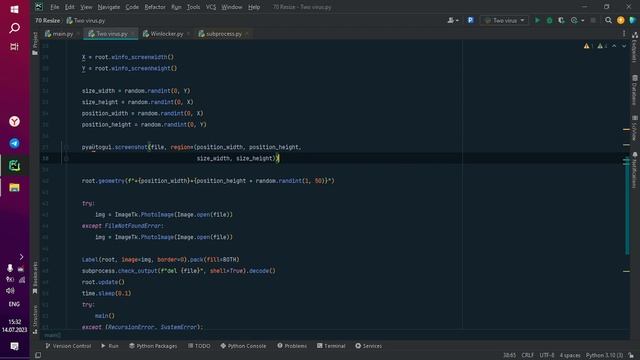This screenshot has width=640, height=360.
Task: Toggle ENG input language on taskbar
Action: (14, 304)
